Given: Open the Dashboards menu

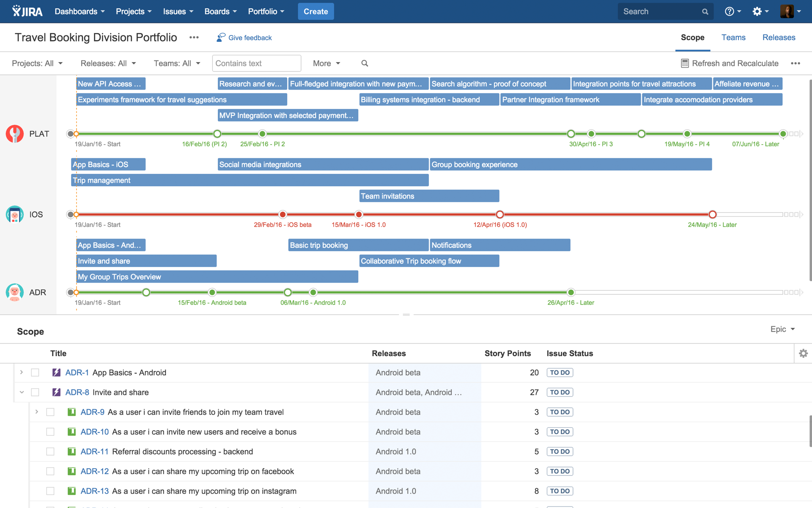Looking at the screenshot, I should tap(80, 11).
